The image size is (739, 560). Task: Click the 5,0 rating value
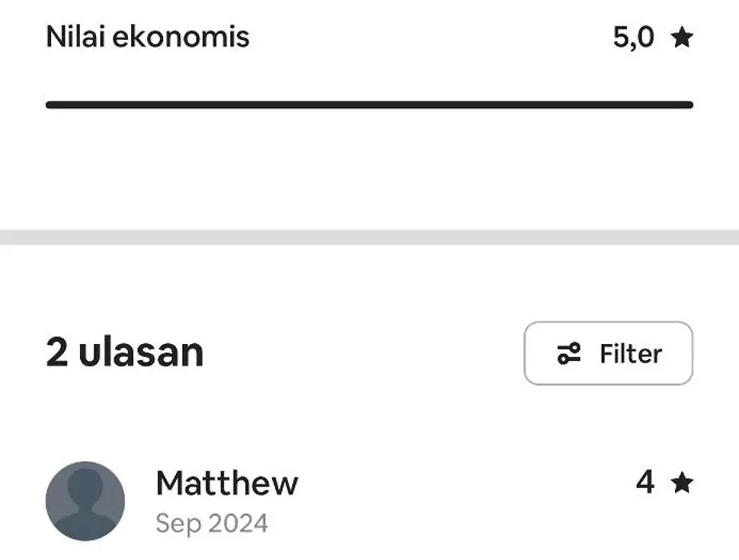pos(633,38)
